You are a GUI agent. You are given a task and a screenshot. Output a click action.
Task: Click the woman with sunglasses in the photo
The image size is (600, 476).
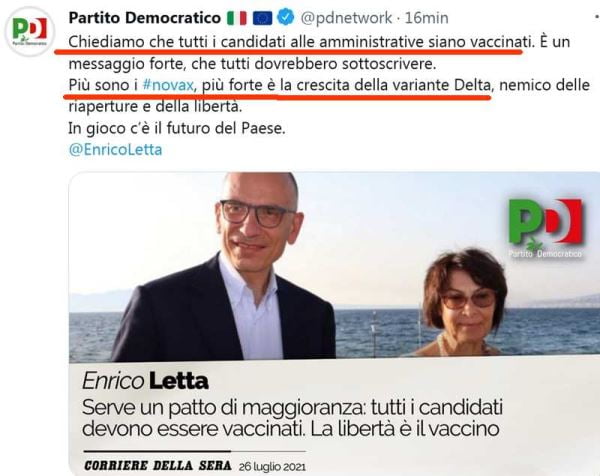(461, 302)
